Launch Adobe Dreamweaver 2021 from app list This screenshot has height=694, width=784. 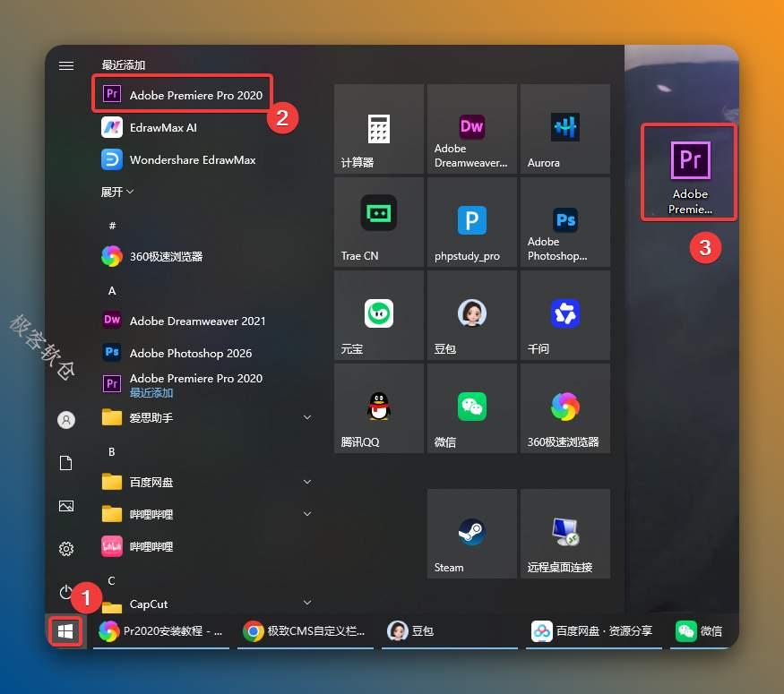tap(206, 321)
